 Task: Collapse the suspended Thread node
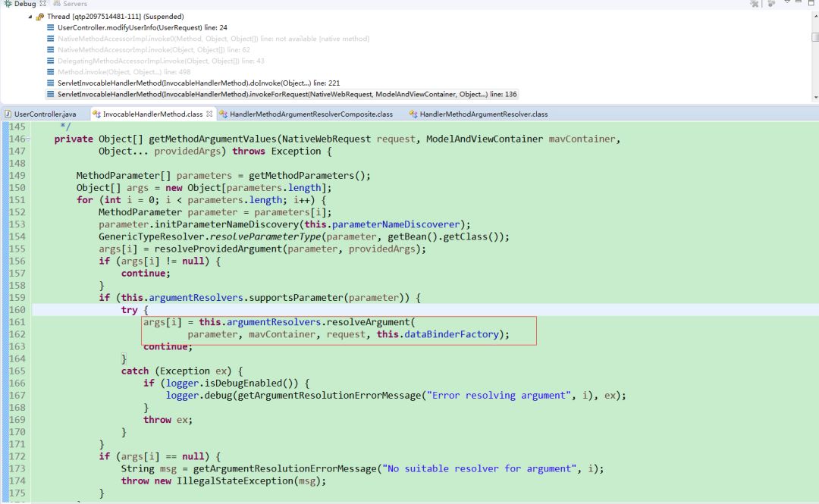tap(30, 17)
